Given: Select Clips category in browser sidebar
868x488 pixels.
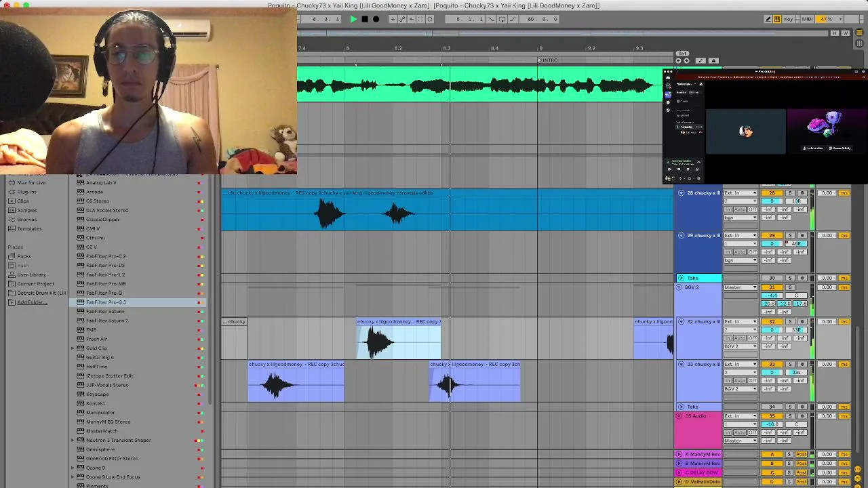Looking at the screenshot, I should [x=22, y=201].
